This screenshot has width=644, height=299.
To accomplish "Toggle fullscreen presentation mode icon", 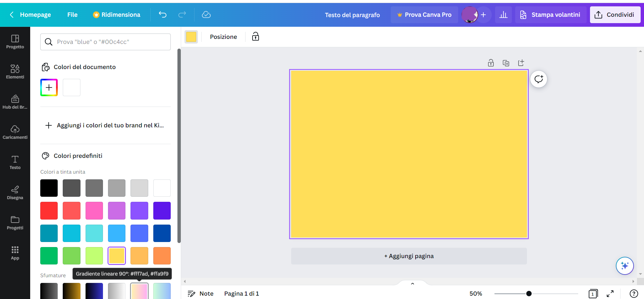I will (610, 294).
